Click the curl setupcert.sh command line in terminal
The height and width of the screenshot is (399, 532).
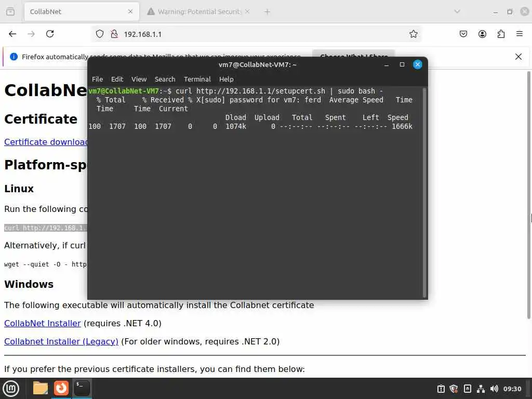pyautogui.click(x=279, y=91)
